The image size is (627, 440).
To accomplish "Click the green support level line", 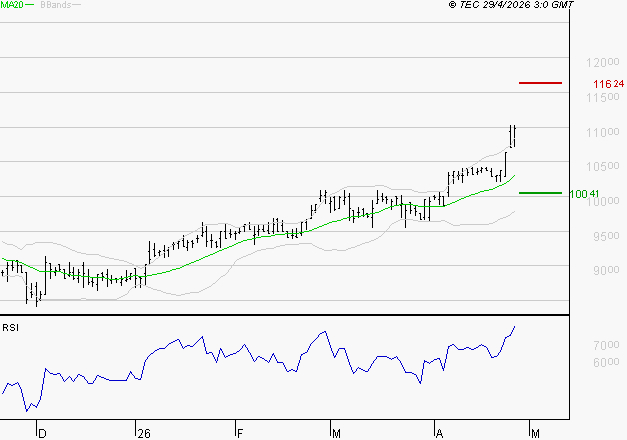I will 540,193.
